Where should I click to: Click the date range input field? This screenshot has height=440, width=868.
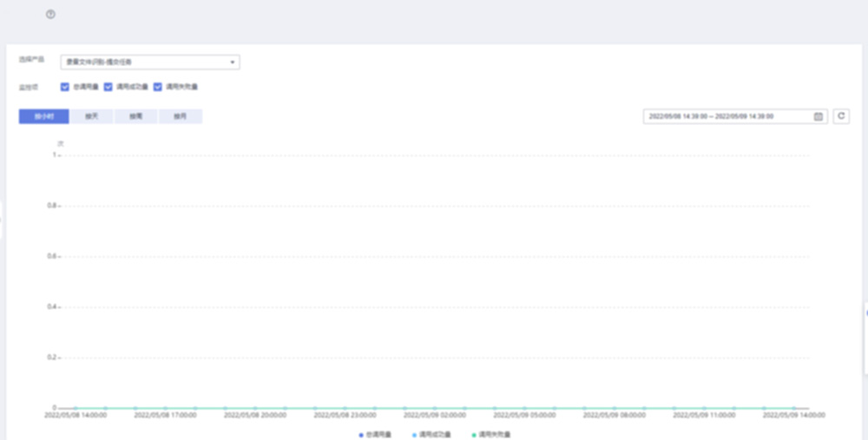[x=735, y=117]
